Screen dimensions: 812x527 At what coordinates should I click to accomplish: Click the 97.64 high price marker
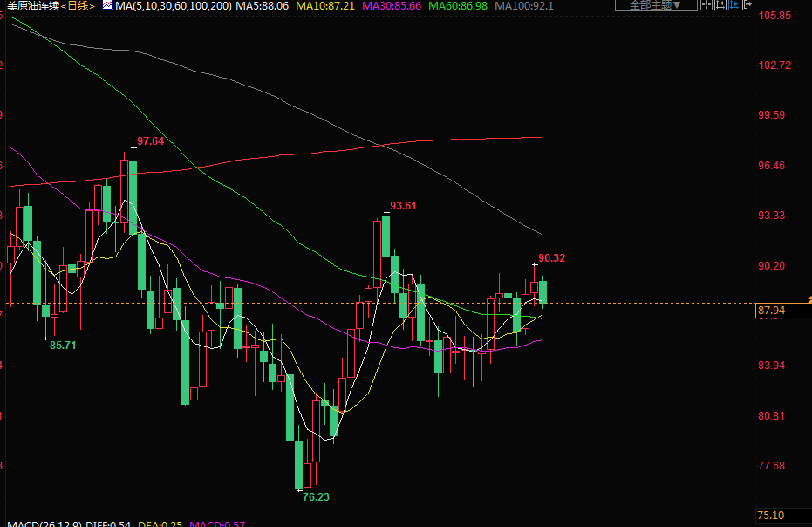point(151,141)
